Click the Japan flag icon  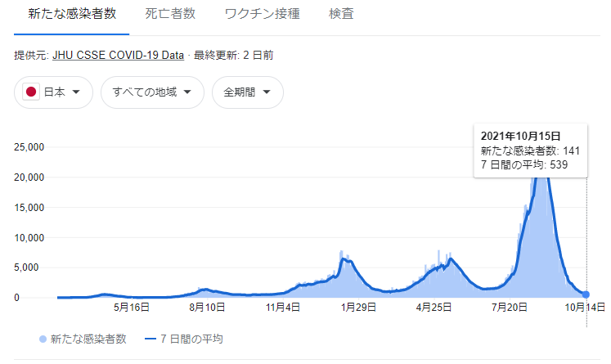pyautogui.click(x=31, y=92)
